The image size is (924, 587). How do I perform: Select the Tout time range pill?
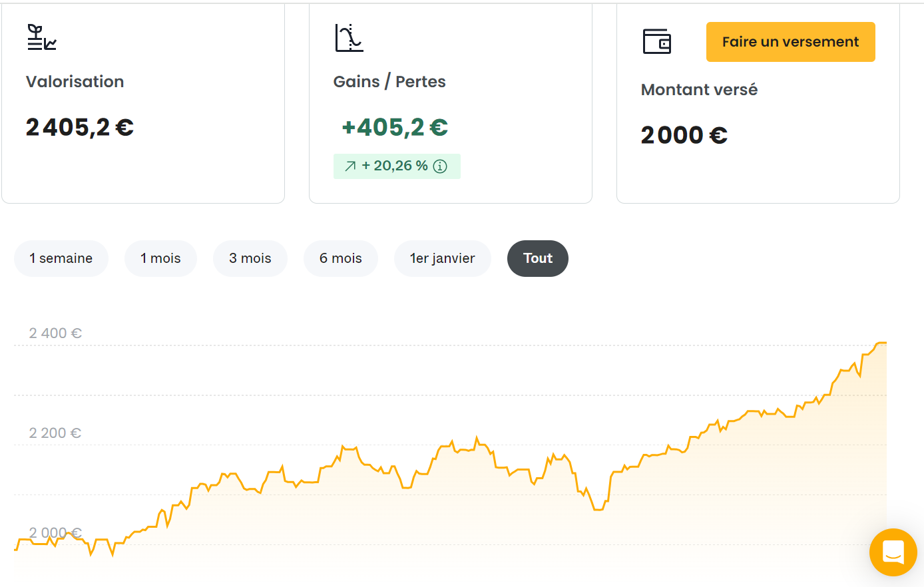(x=538, y=258)
